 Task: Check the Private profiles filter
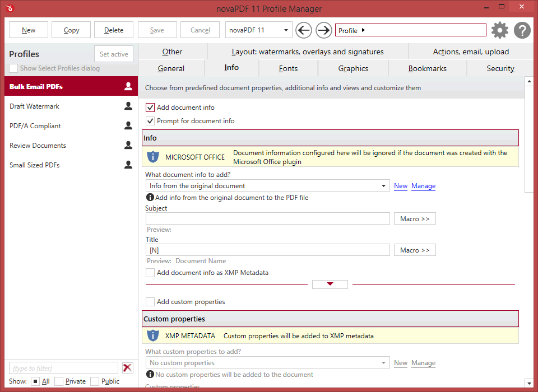coord(59,381)
